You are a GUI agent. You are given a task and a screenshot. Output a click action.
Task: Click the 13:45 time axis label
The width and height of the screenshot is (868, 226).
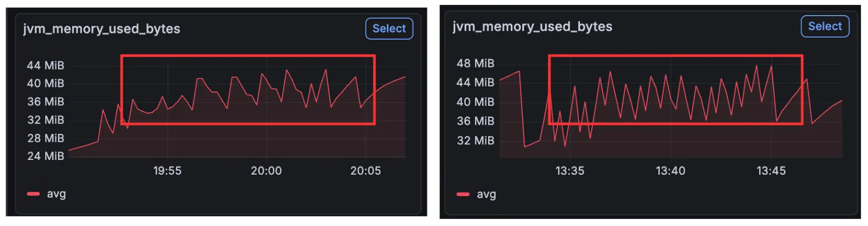click(x=771, y=171)
